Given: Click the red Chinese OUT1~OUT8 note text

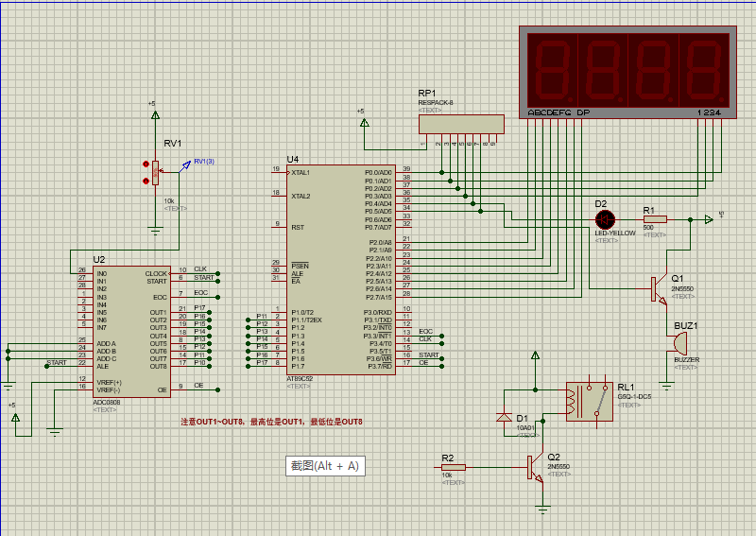Looking at the screenshot, I should click(271, 422).
